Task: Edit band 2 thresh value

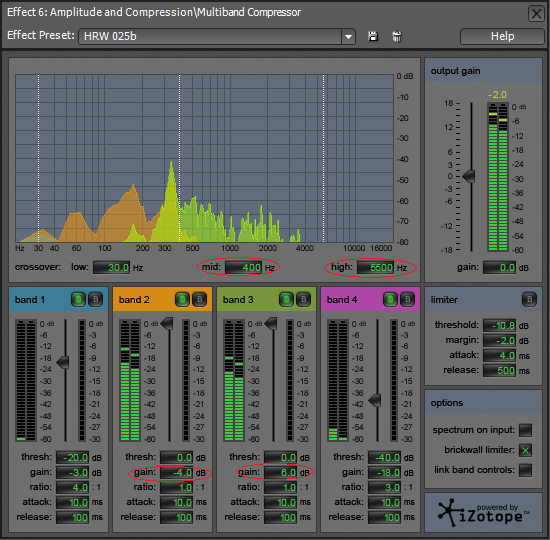Action: coord(176,458)
